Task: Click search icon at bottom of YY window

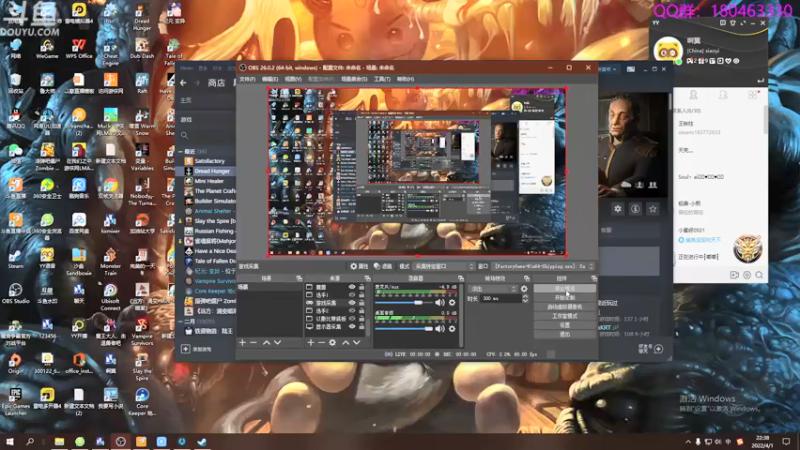Action: (759, 275)
